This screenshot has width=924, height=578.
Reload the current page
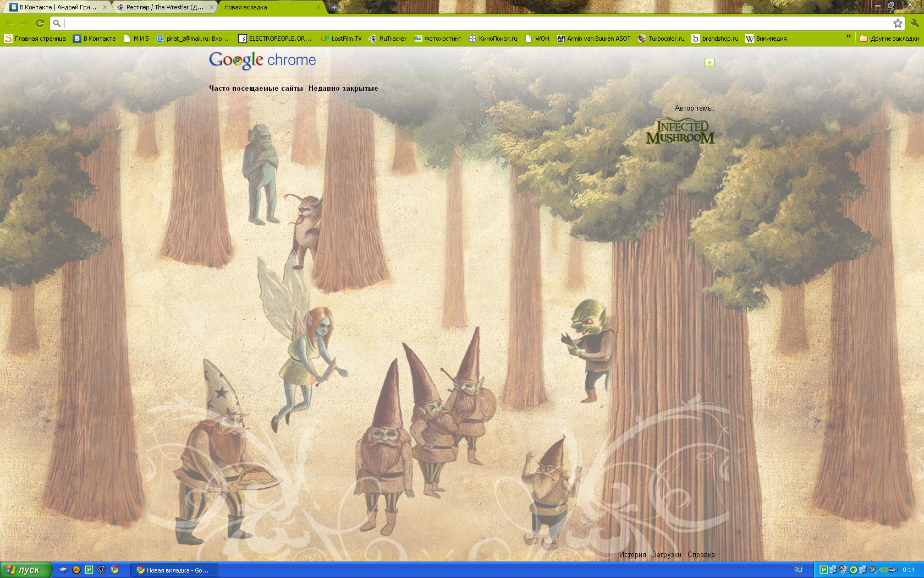pos(40,23)
